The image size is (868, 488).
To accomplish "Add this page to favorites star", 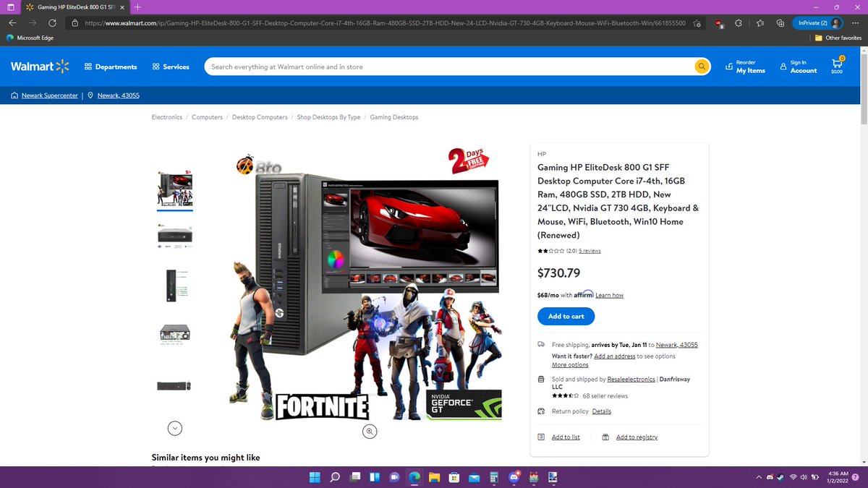I will (696, 23).
